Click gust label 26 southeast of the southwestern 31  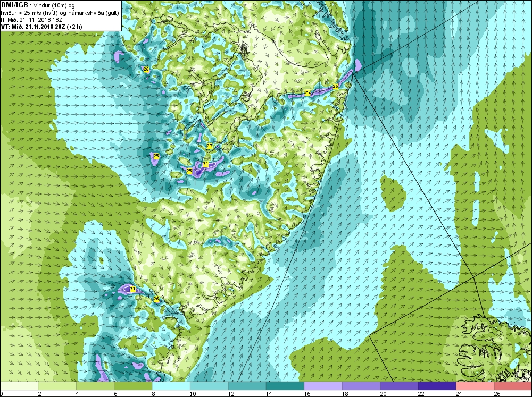(156, 299)
